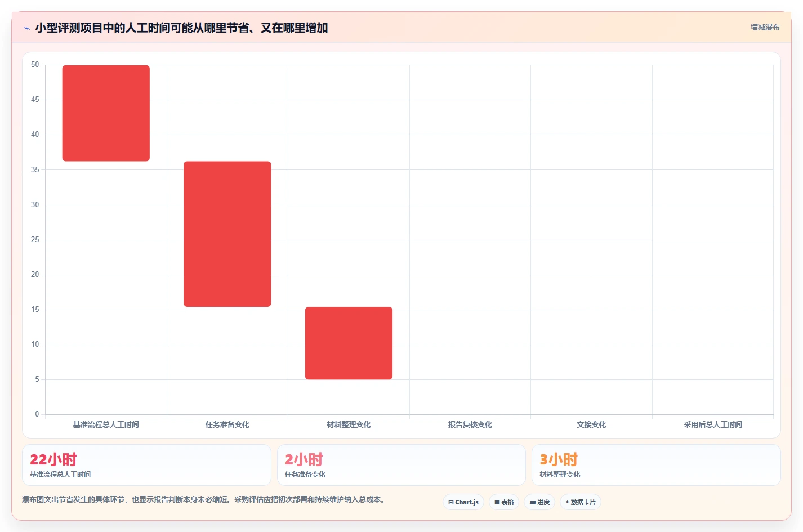The height and width of the screenshot is (532, 803).
Task: Select the Chart.js chip
Action: click(463, 502)
